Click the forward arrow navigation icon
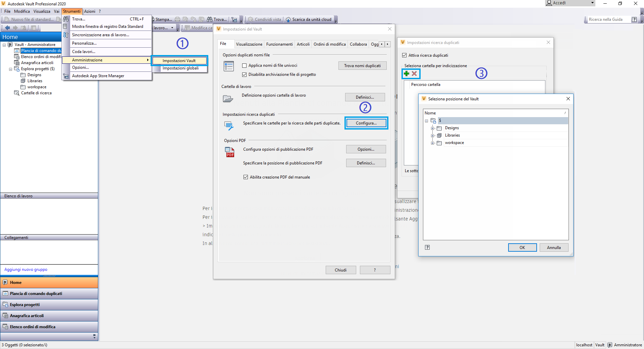 coord(15,28)
